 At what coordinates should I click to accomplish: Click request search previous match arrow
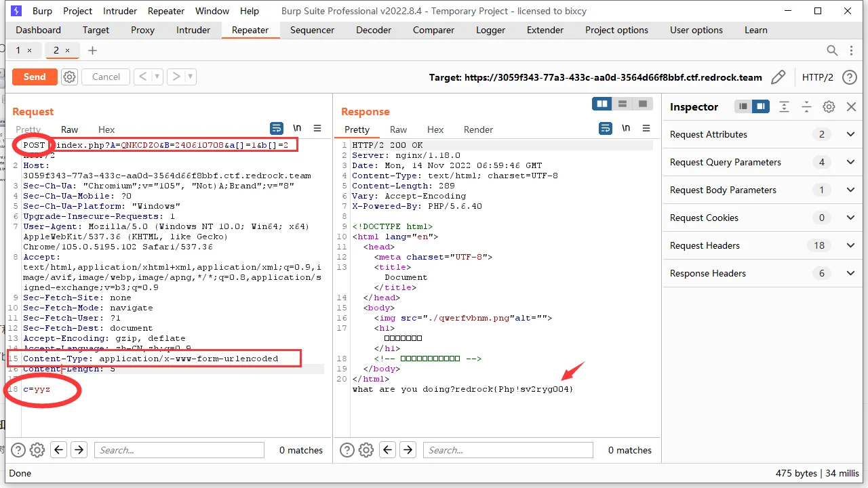point(59,449)
